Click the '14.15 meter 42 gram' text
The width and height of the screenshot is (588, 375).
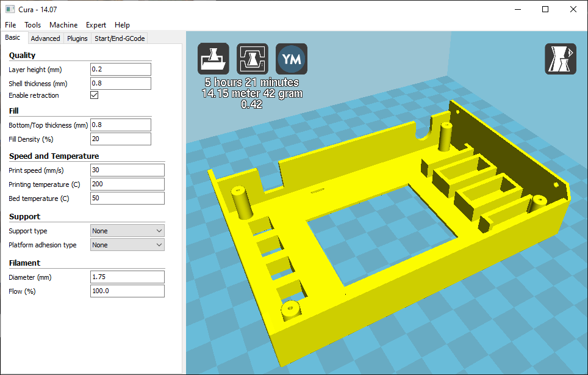point(252,93)
